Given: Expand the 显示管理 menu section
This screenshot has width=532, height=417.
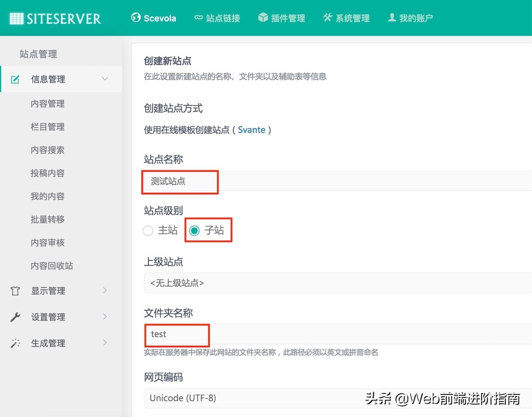Looking at the screenshot, I should (x=105, y=290).
